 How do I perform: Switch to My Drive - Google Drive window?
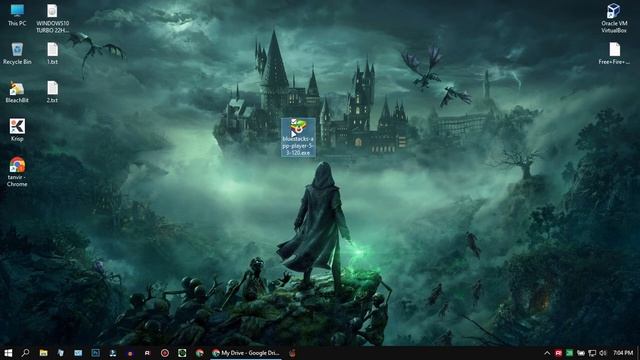coord(246,353)
